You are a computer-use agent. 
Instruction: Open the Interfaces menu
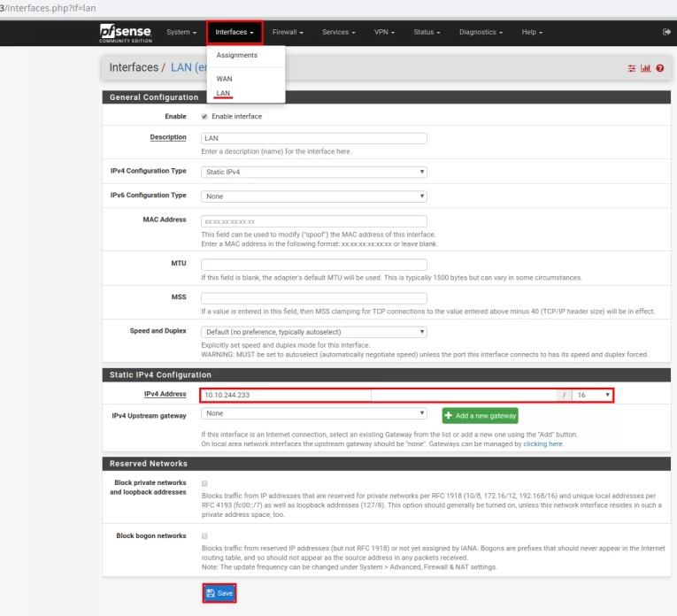point(235,33)
